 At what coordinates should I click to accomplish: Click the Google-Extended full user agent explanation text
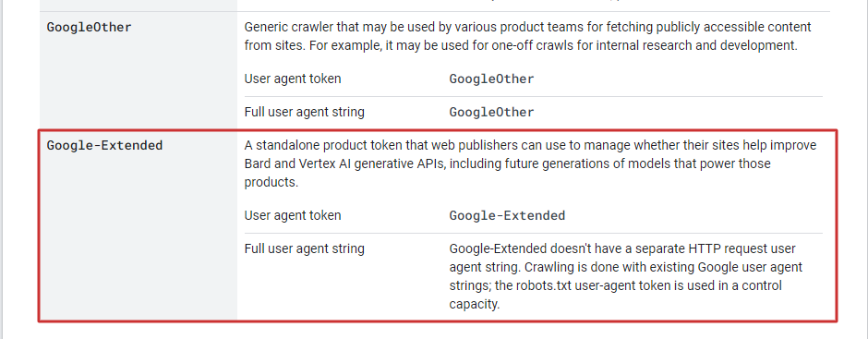tap(625, 276)
